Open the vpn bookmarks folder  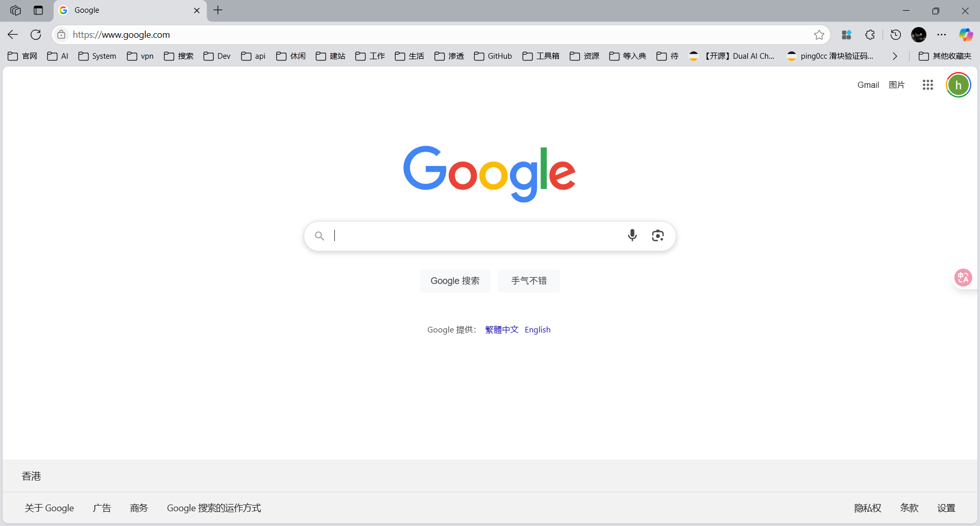140,56
